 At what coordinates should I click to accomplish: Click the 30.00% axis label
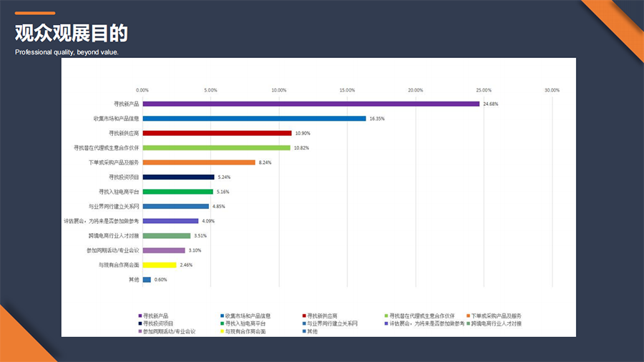pyautogui.click(x=552, y=90)
